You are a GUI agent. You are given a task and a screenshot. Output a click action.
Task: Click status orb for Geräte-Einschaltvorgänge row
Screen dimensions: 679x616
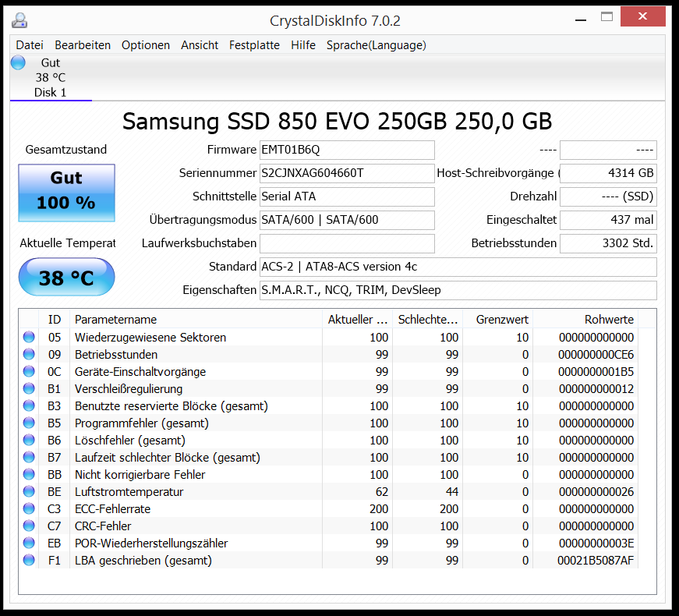pos(29,371)
